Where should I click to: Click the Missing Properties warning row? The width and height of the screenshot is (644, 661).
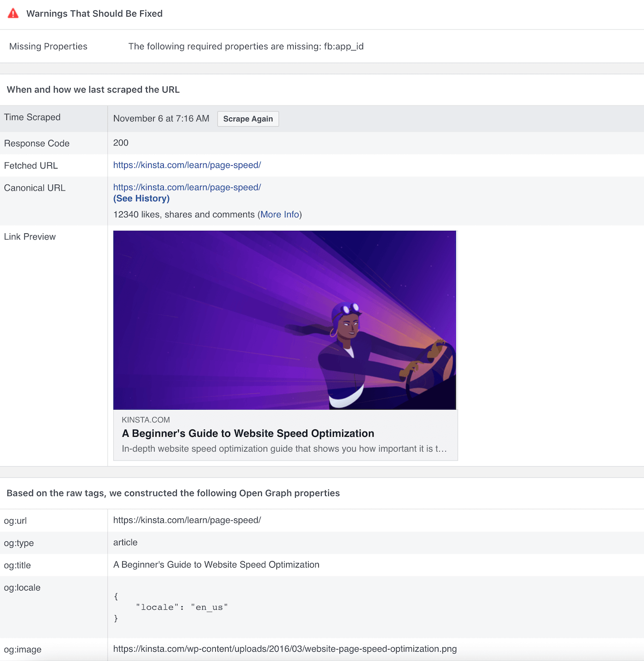click(x=48, y=46)
